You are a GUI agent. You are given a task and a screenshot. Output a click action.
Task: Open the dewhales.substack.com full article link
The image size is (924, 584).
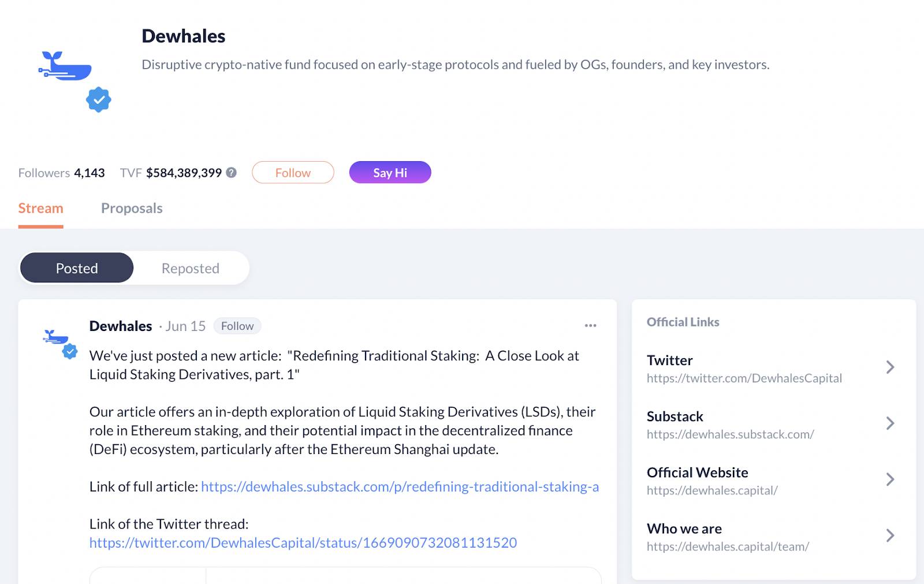click(x=400, y=487)
